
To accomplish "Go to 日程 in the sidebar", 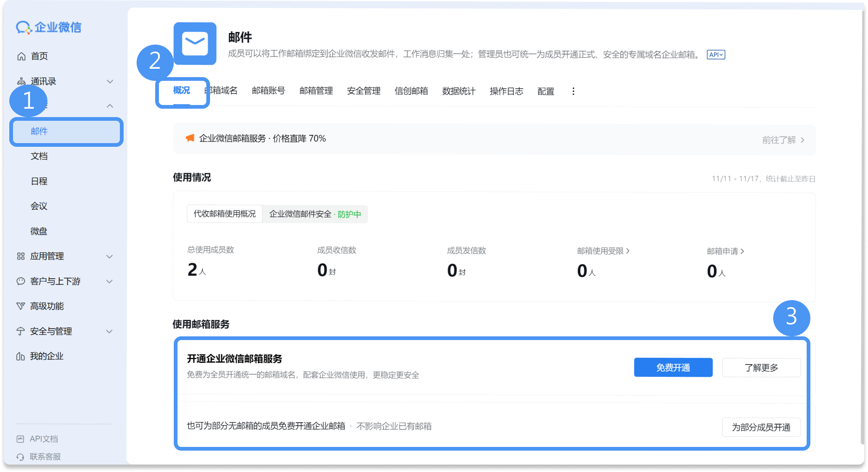I will point(39,181).
